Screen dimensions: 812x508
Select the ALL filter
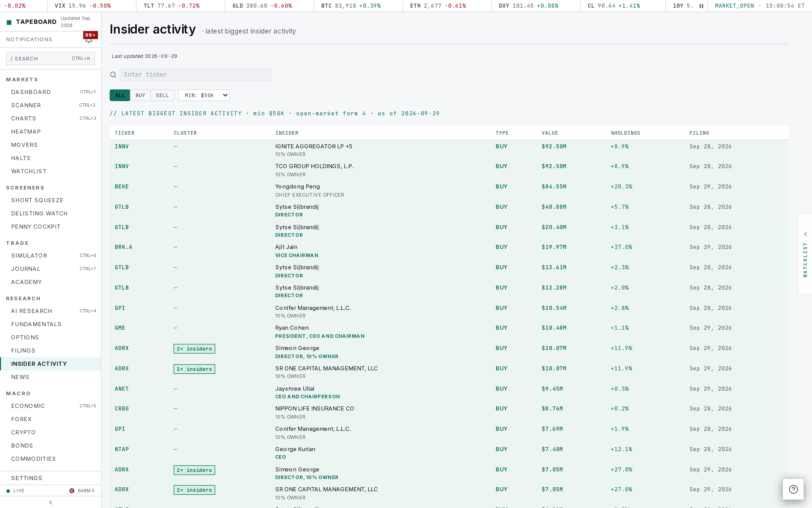(120, 96)
